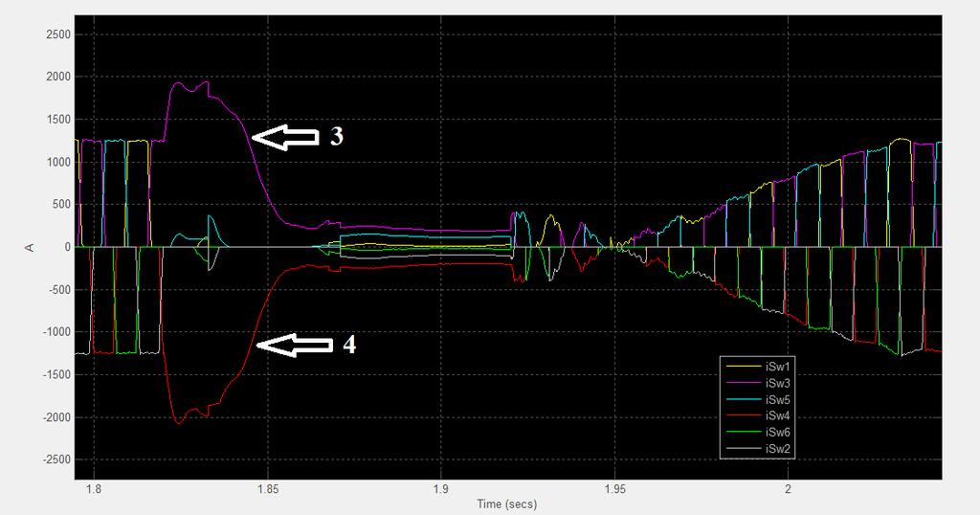Viewport: 980px width, 515px height.
Task: Click the 1500 y-axis tick label
Action: (x=58, y=120)
